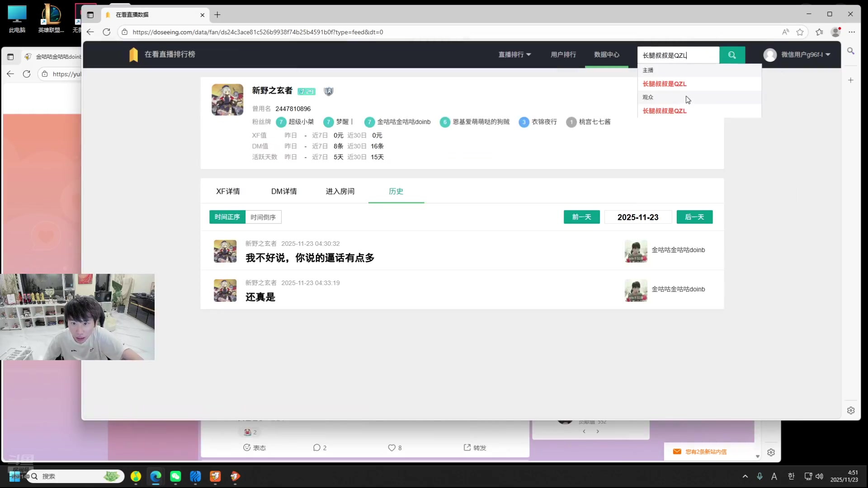Open the 直播排行 dropdown
The image size is (868, 488).
514,55
